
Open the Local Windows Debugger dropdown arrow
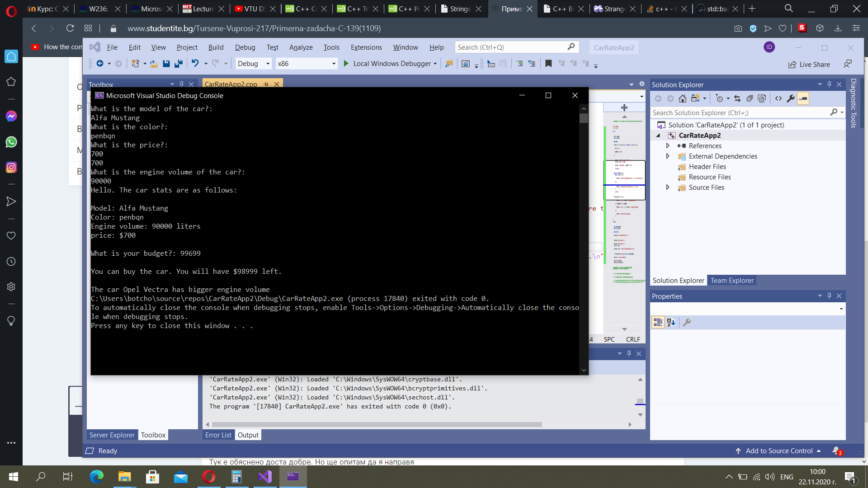click(x=435, y=64)
